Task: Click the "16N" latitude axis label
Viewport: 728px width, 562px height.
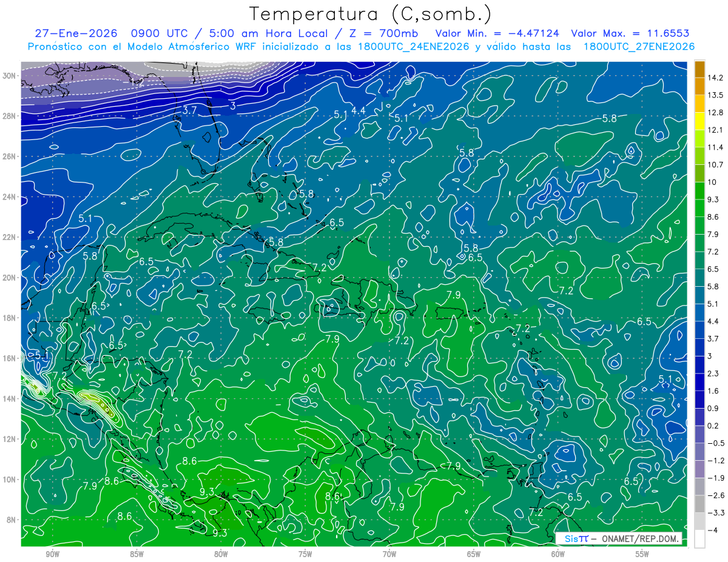Action: tap(10, 358)
